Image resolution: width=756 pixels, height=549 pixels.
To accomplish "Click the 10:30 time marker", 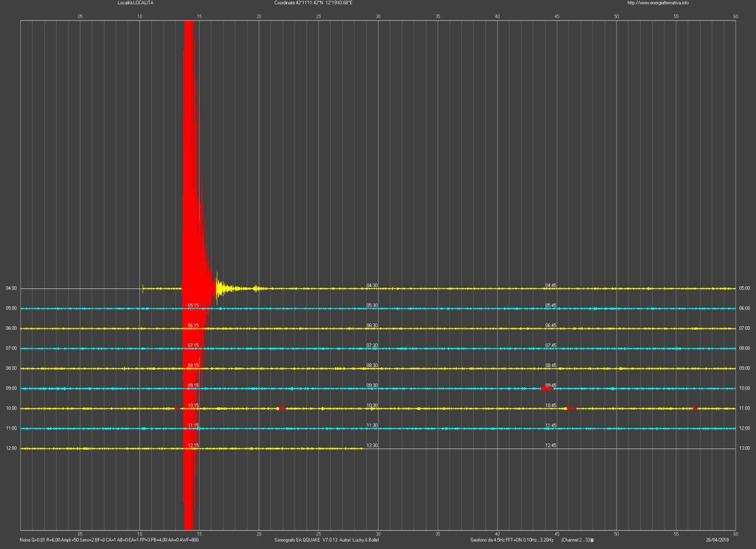I will click(x=372, y=405).
